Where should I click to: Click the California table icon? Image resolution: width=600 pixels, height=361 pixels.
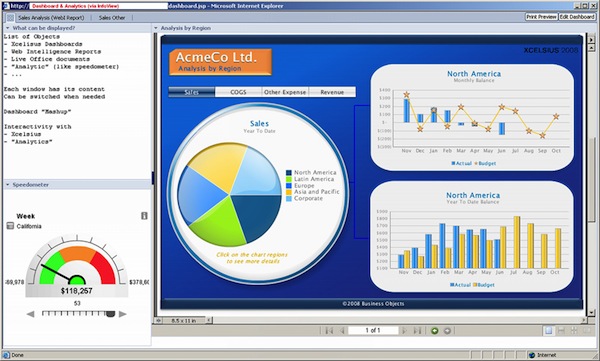click(10, 226)
